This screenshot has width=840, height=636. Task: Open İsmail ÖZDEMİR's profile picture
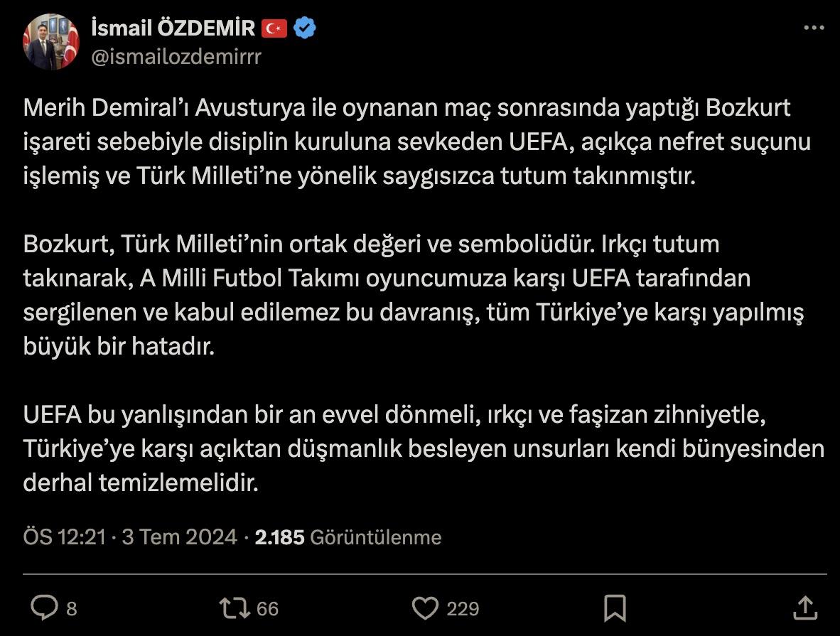pos(51,41)
